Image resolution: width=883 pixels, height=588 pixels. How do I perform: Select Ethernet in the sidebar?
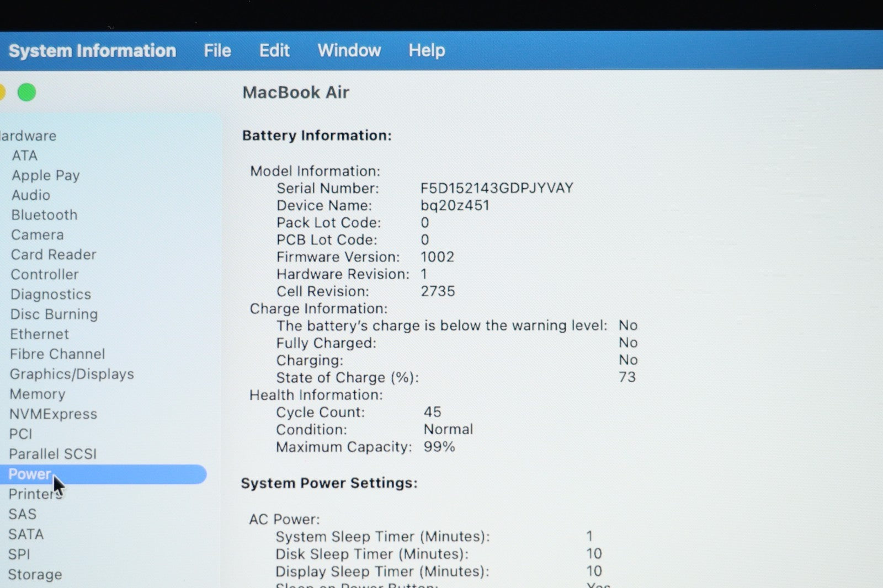pos(40,334)
